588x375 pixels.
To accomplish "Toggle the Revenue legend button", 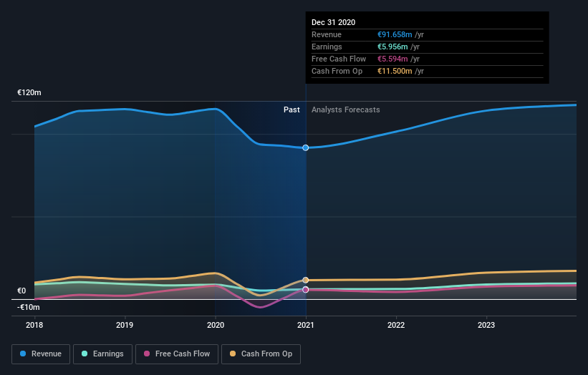I will click(41, 354).
